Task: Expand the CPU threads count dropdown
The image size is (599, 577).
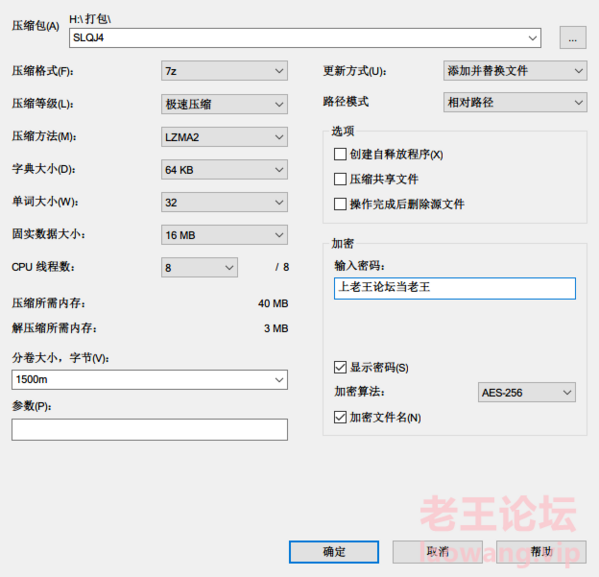Action: coord(199,267)
